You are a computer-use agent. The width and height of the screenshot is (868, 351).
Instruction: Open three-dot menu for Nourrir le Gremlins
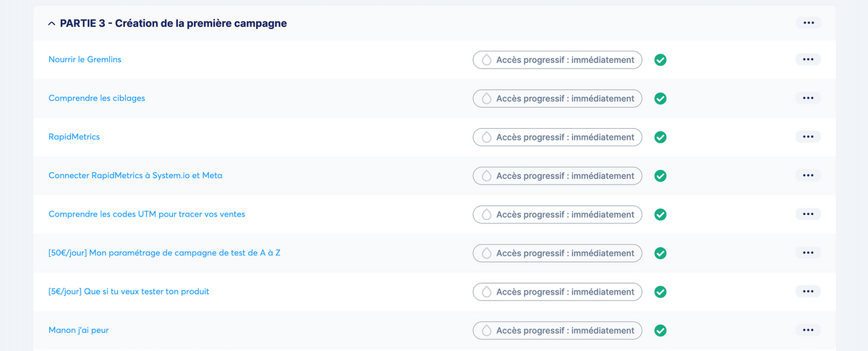pyautogui.click(x=808, y=59)
